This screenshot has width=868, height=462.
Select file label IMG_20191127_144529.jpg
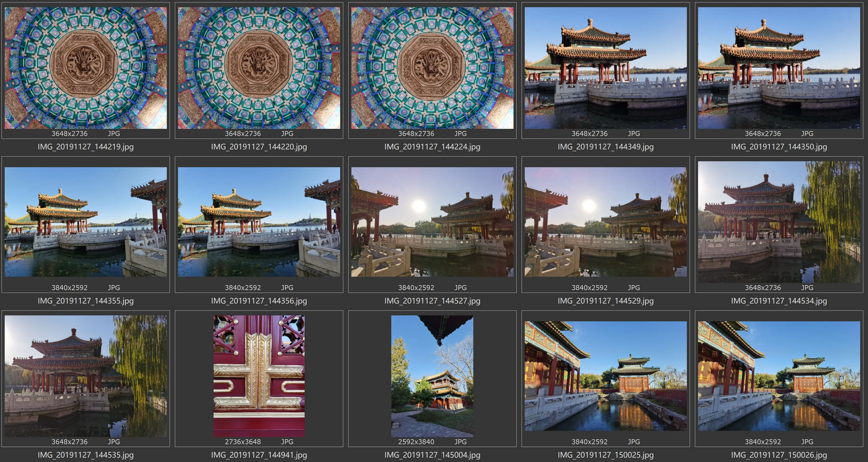click(605, 301)
